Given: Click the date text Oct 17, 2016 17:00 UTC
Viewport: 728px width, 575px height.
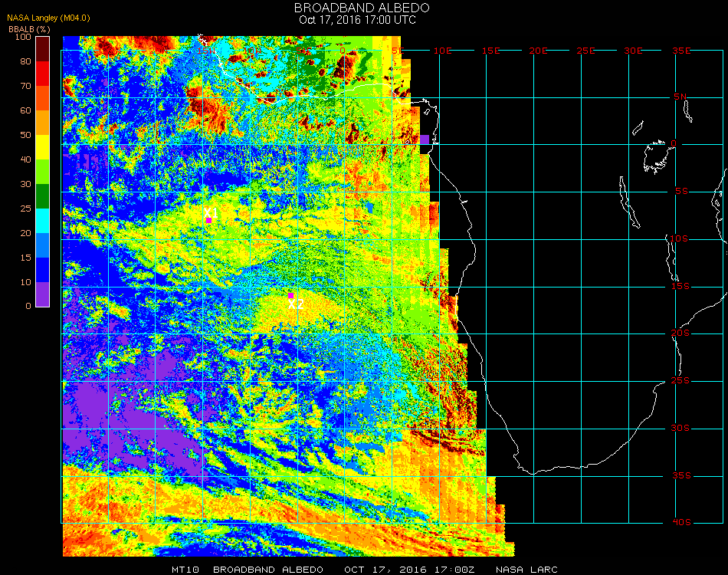Looking at the screenshot, I should pyautogui.click(x=358, y=20).
